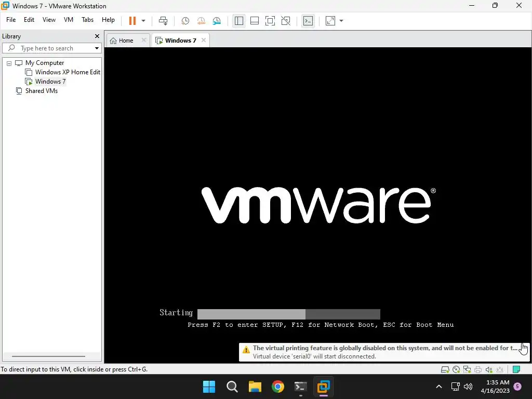Take a snapshot of this virtual machine
This screenshot has width=532, height=399.
pyautogui.click(x=185, y=21)
